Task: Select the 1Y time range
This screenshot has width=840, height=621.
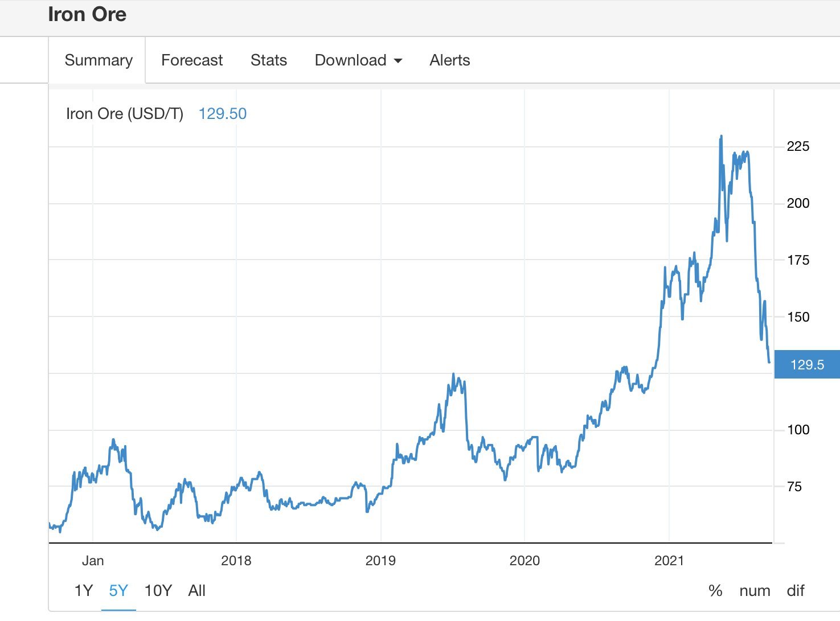Action: click(83, 591)
